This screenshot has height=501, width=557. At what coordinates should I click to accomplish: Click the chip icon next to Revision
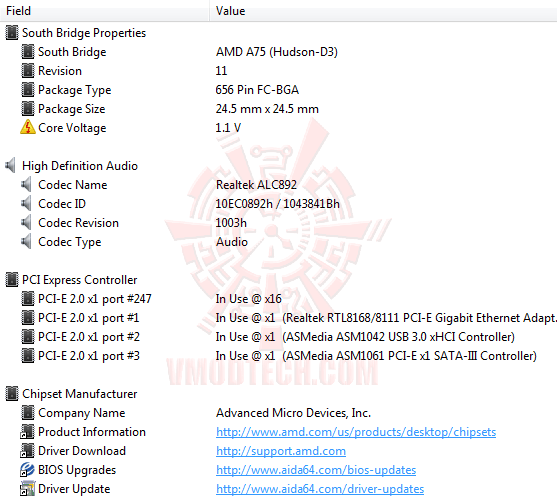tap(28, 71)
